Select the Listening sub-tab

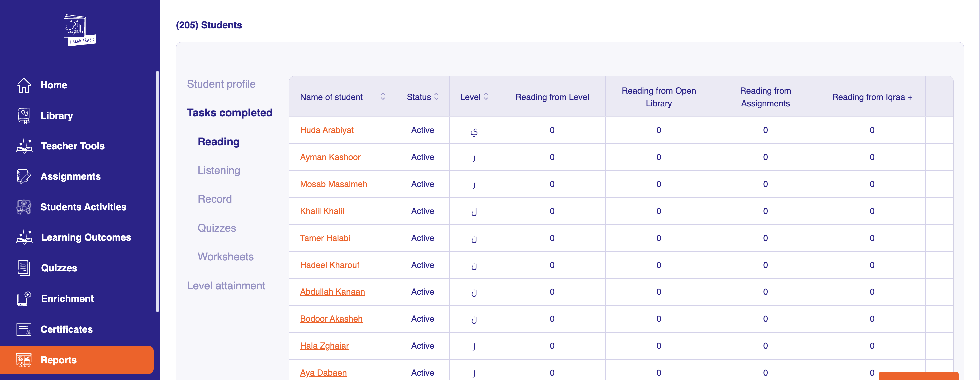(x=219, y=170)
